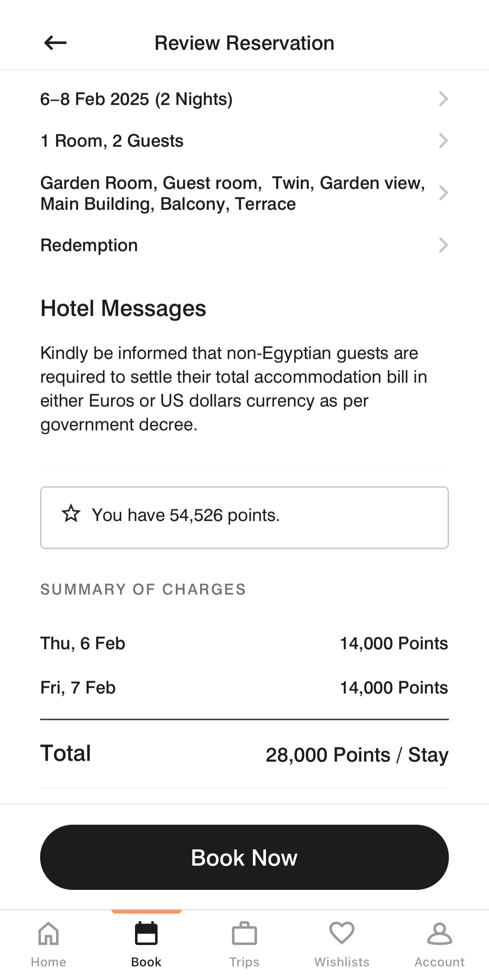Switch to the Wishlists tab label
The height and width of the screenshot is (980, 489).
point(342,962)
